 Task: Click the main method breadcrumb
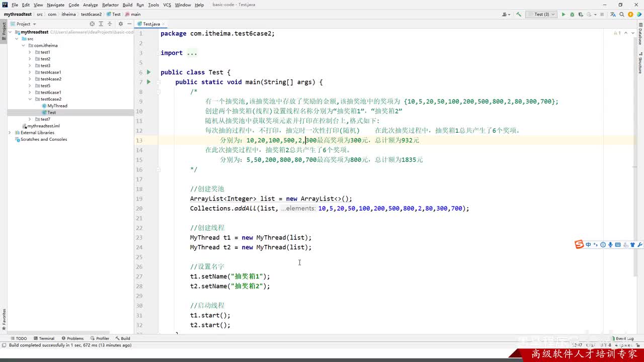[132, 15]
